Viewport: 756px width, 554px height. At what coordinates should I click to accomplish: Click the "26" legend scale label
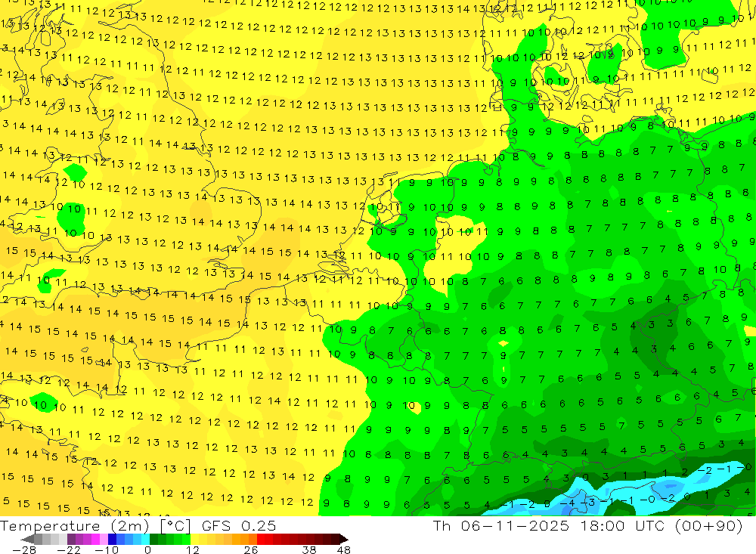pos(251,549)
